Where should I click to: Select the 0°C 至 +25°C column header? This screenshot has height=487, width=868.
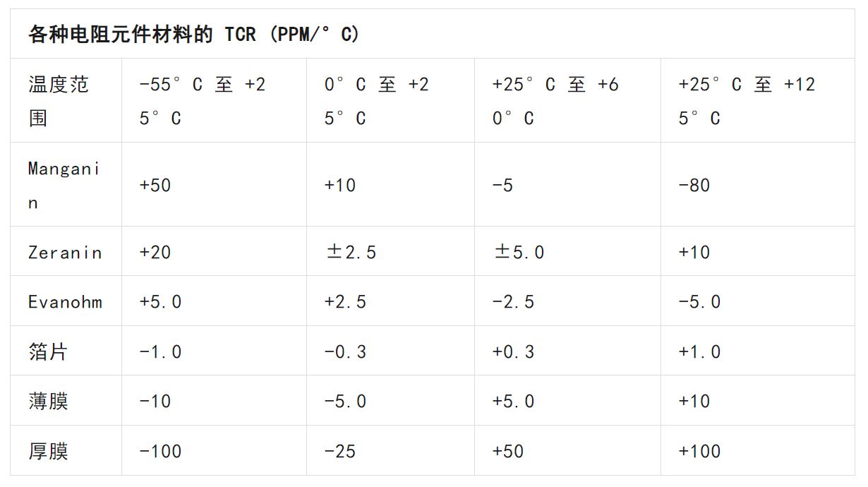coord(376,101)
